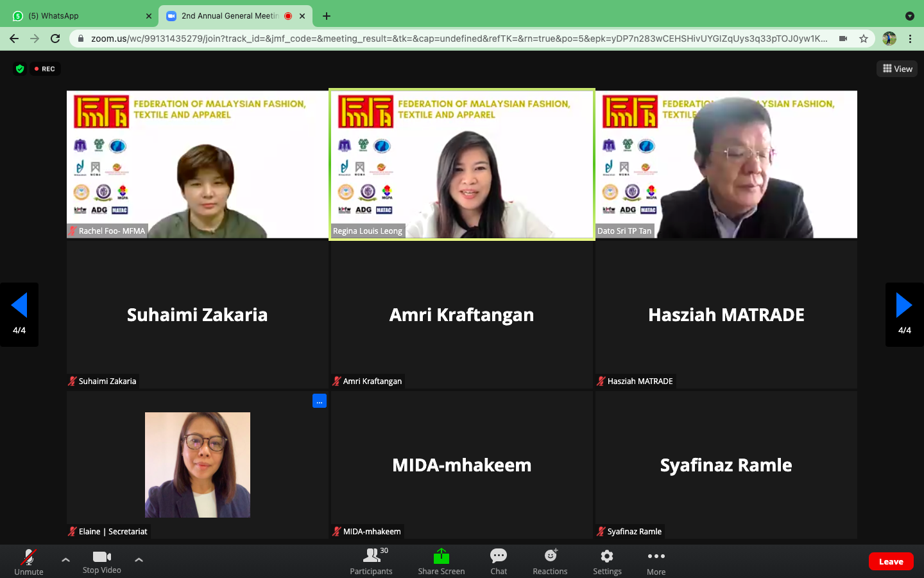Image resolution: width=924 pixels, height=578 pixels.
Task: Select Amri Kraftangan participant tile
Action: pos(462,315)
